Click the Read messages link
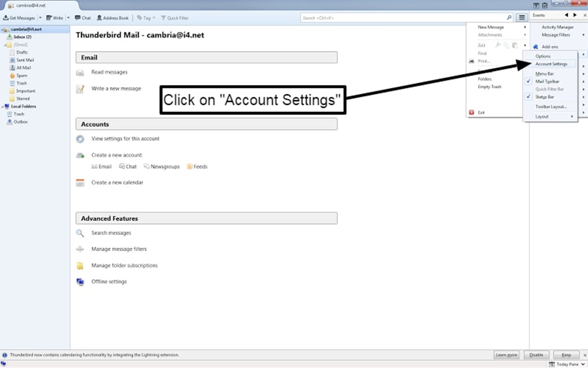Viewport: 588px width, 368px height. tap(109, 72)
